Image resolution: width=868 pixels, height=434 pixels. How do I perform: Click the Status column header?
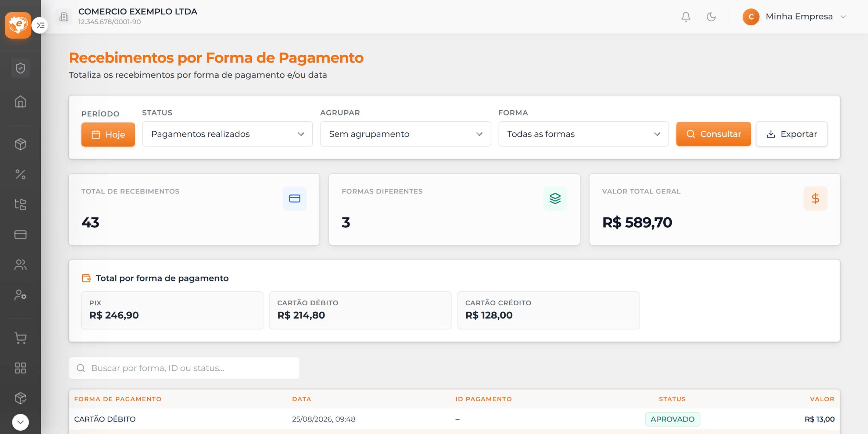672,399
